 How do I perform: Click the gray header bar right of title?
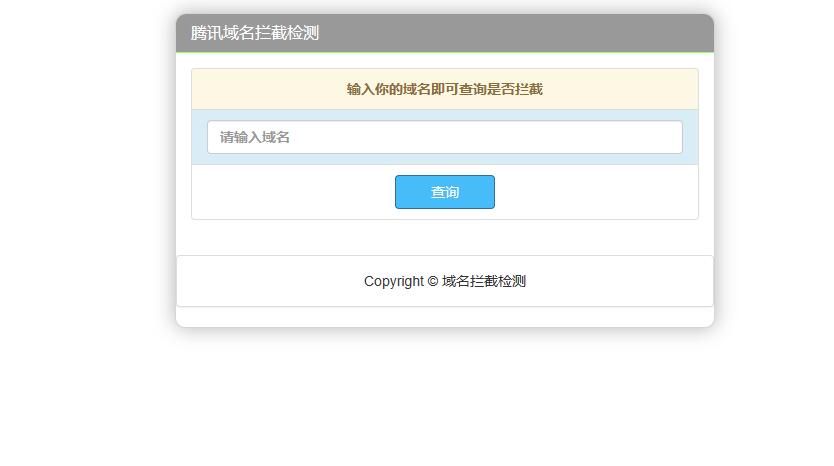coord(520,33)
